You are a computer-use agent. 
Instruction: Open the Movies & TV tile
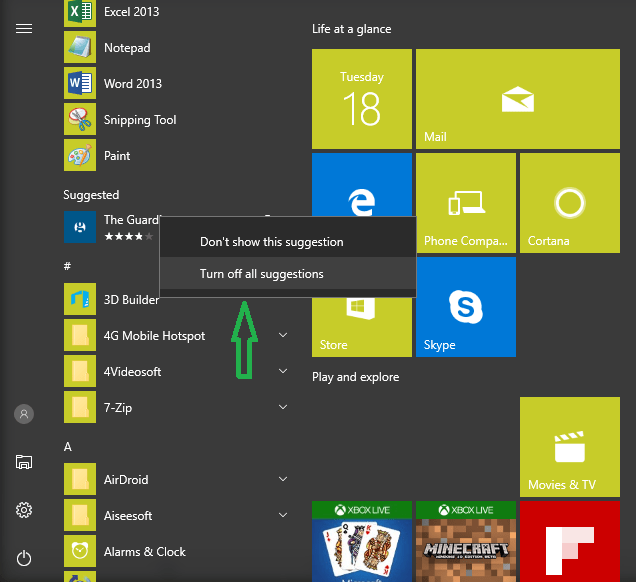[570, 447]
